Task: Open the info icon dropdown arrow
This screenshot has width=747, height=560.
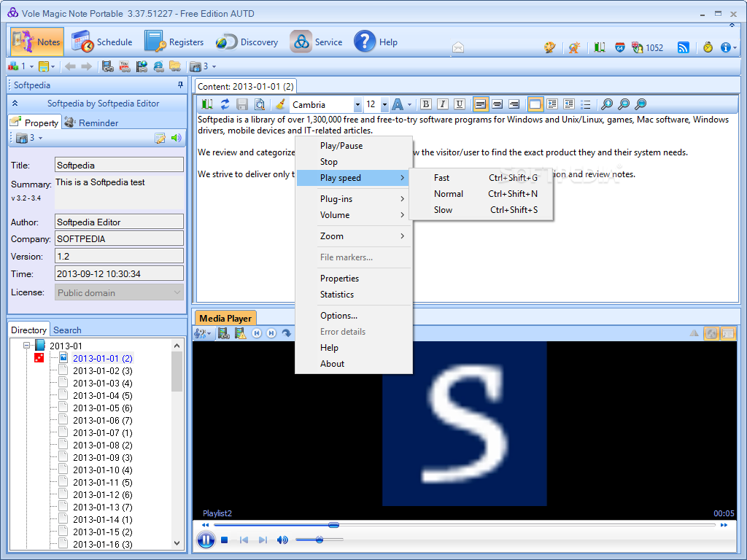Action: [x=735, y=47]
